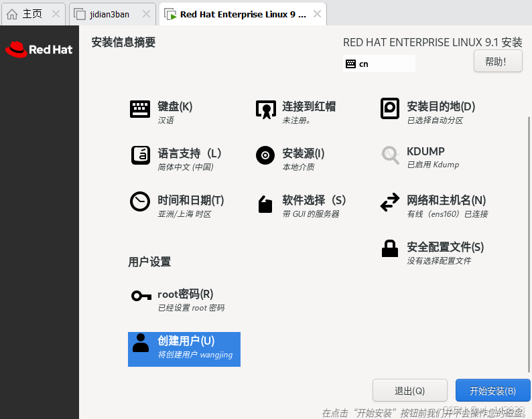Click the '带 GUI 的服务器' text
The height and width of the screenshot is (419, 532).
311,214
